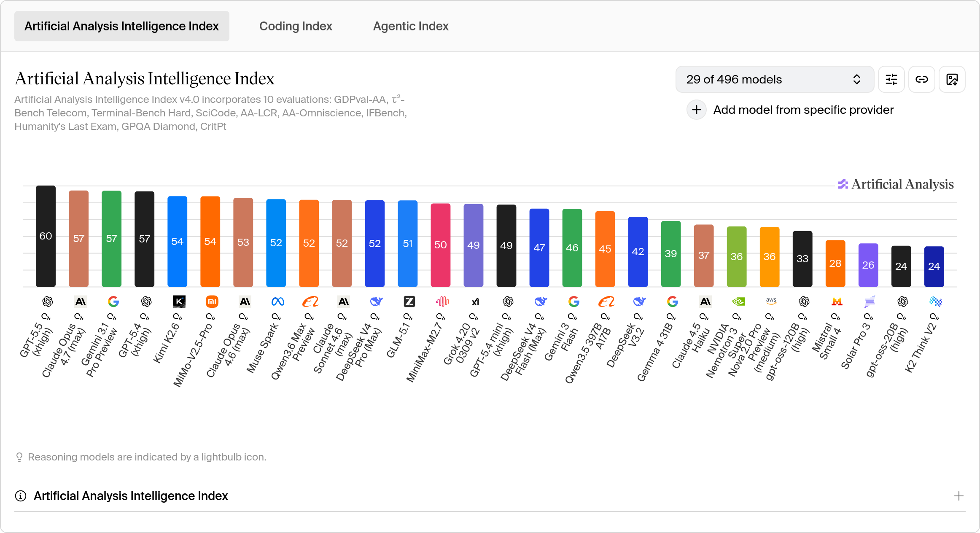Click the download image icon button
The height and width of the screenshot is (533, 980).
pyautogui.click(x=952, y=79)
